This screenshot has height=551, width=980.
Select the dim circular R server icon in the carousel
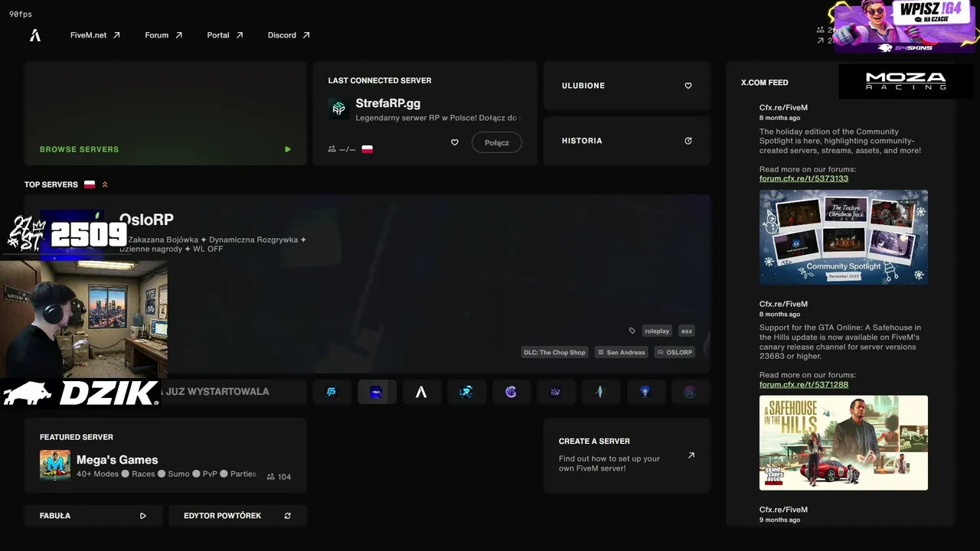point(690,392)
